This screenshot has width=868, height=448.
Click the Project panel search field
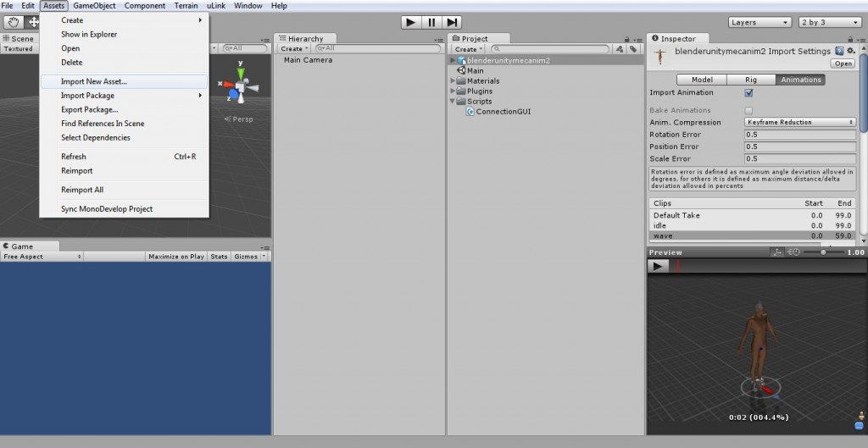pyautogui.click(x=549, y=48)
